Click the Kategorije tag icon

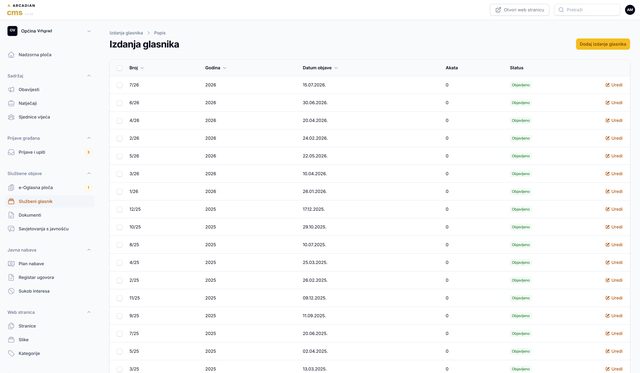tap(11, 353)
